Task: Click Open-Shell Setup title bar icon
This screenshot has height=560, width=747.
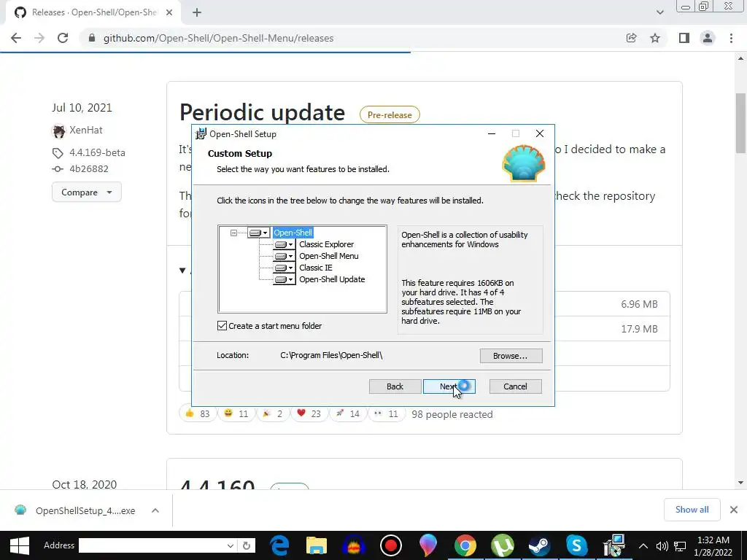Action: coord(201,134)
